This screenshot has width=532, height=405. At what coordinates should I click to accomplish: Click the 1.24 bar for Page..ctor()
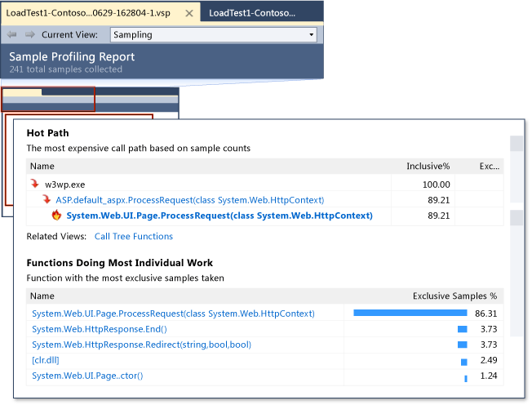click(x=466, y=378)
